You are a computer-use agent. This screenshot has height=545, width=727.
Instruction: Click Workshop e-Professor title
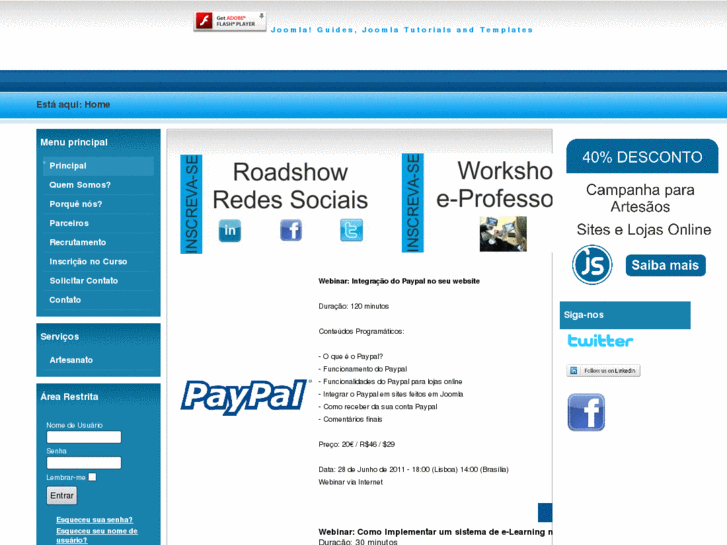tap(494, 185)
